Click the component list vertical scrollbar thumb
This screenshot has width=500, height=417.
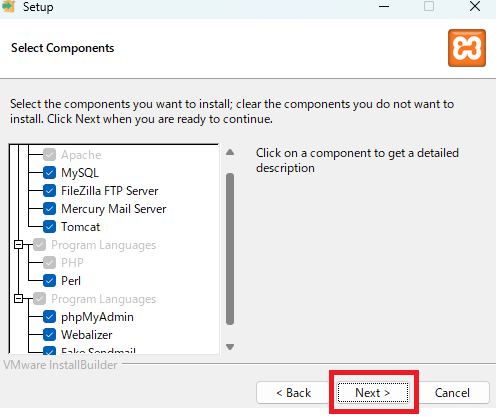[230, 249]
